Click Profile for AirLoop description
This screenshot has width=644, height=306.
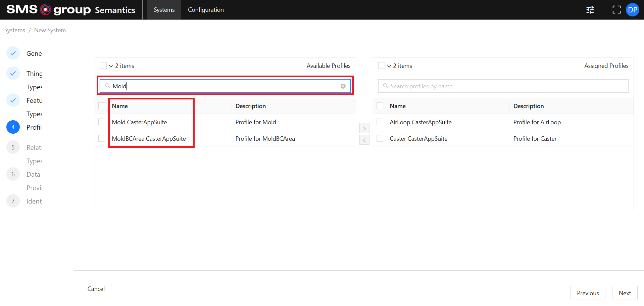[x=537, y=122]
